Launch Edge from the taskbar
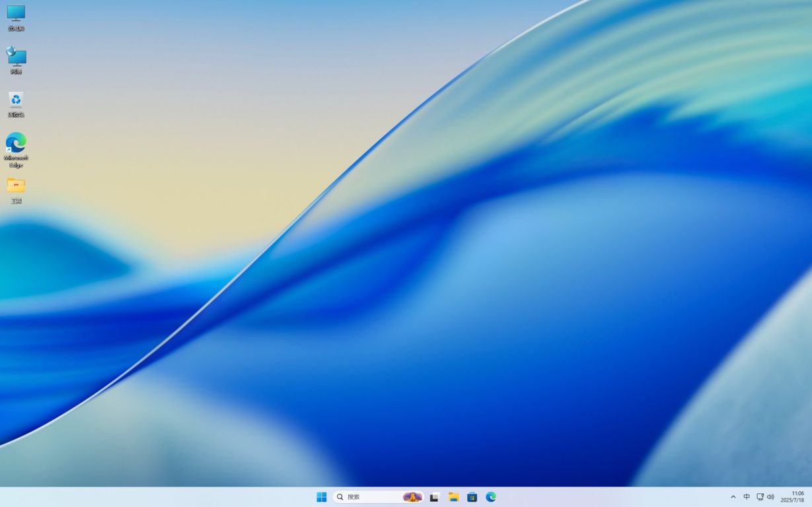812x507 pixels. (x=491, y=496)
